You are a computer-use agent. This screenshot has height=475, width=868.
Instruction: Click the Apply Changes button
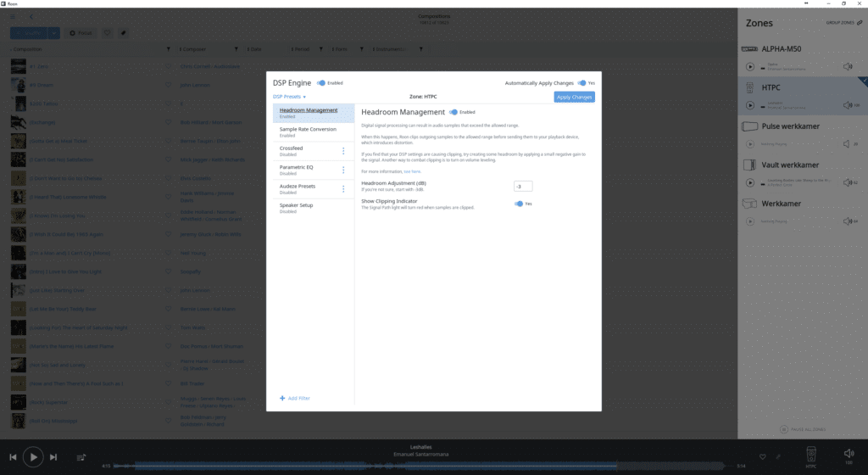pyautogui.click(x=574, y=97)
